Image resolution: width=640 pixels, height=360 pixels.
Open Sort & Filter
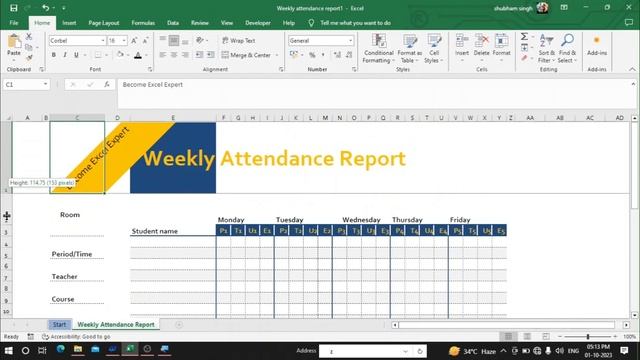click(547, 48)
